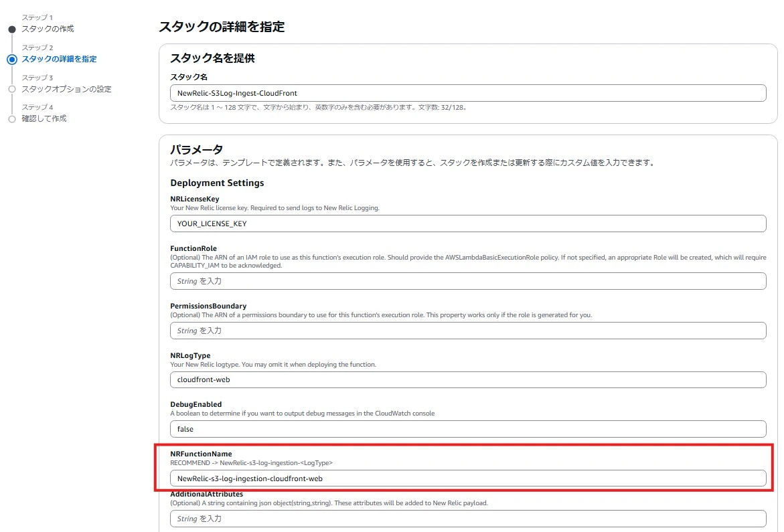
Task: Click the AdditionalAttributes text box
Action: tap(468, 519)
